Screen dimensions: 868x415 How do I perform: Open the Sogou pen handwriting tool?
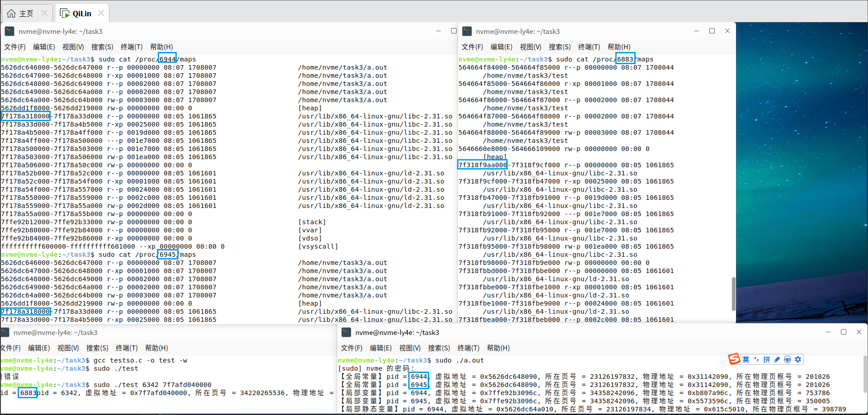click(777, 359)
